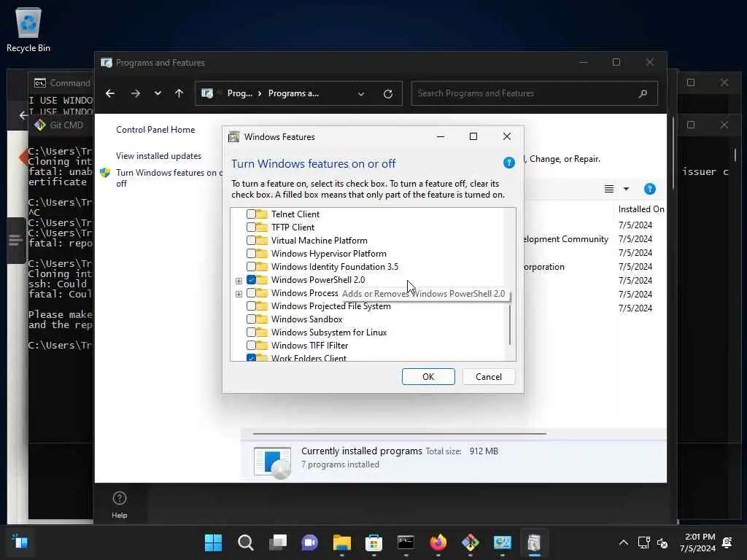Enable Windows TIFF IFilter checkbox
The width and height of the screenshot is (747, 560).
(251, 345)
